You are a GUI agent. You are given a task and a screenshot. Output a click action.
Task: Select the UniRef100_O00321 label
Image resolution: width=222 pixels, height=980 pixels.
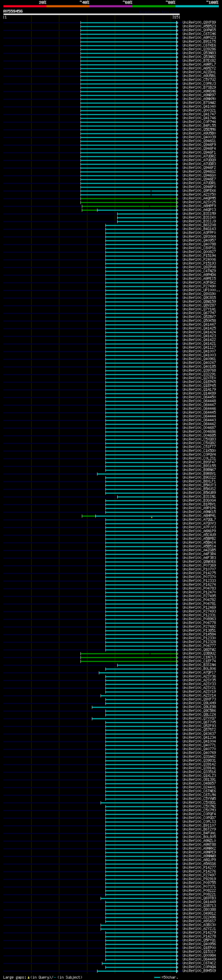[199, 110]
